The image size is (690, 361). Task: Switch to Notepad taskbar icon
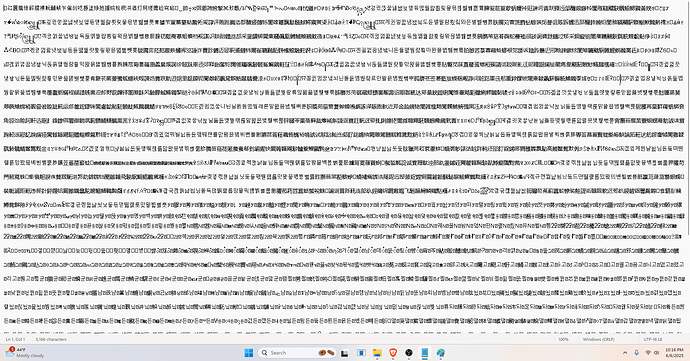click(425, 353)
